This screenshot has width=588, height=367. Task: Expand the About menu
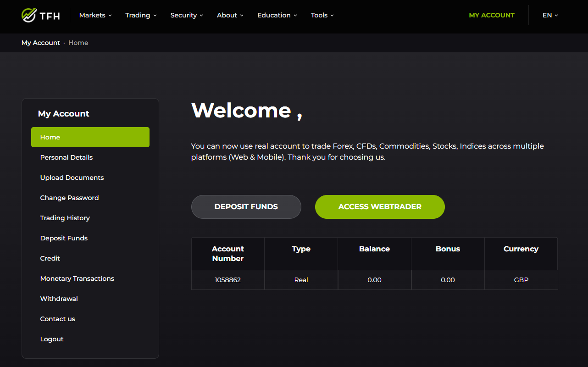(x=230, y=15)
